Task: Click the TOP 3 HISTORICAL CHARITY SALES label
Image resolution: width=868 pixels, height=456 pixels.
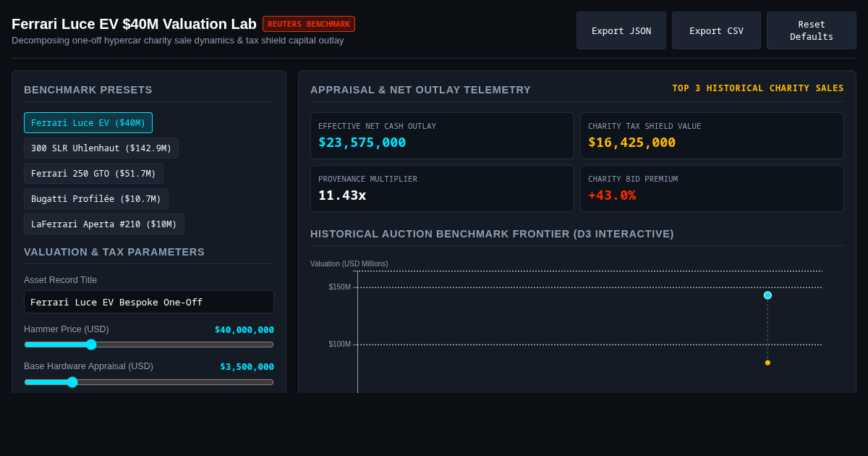Action: pos(758,88)
